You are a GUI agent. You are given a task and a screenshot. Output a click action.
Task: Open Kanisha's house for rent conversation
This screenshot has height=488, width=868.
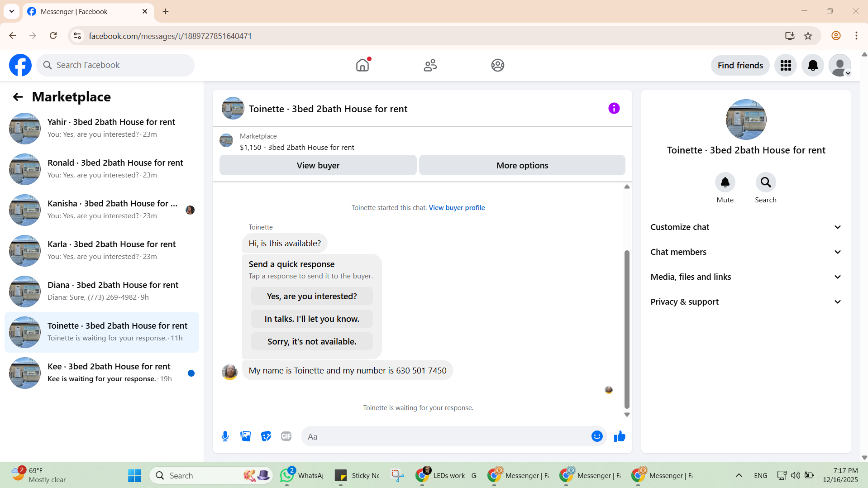pos(102,210)
